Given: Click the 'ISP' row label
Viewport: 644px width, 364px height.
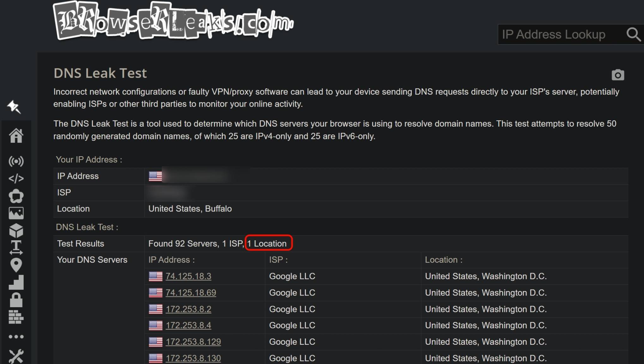Looking at the screenshot, I should pos(64,193).
